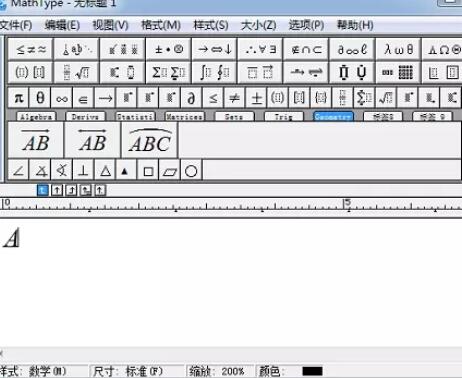462x378 pixels.
Task: Open the 大小(Z) menu
Action: point(258,25)
